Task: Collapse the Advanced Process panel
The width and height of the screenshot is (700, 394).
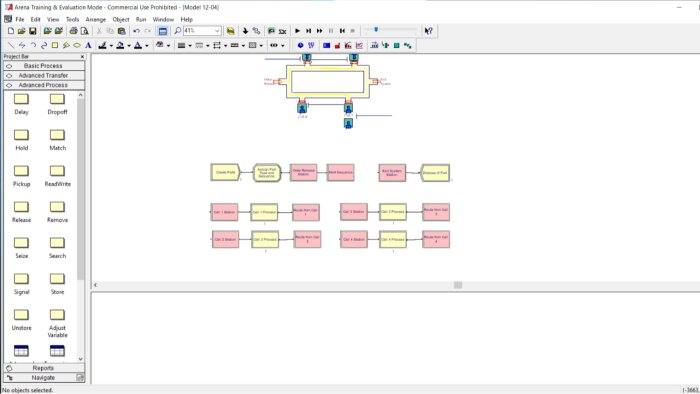Action: click(x=43, y=85)
